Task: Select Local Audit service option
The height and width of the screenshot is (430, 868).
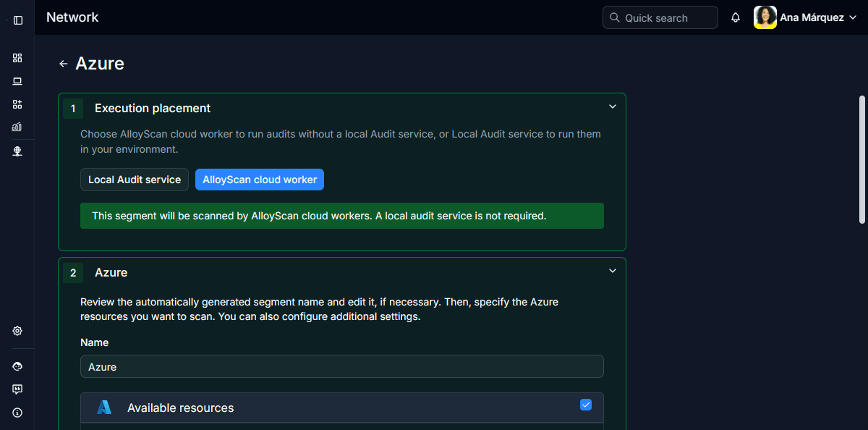Action: (x=135, y=180)
